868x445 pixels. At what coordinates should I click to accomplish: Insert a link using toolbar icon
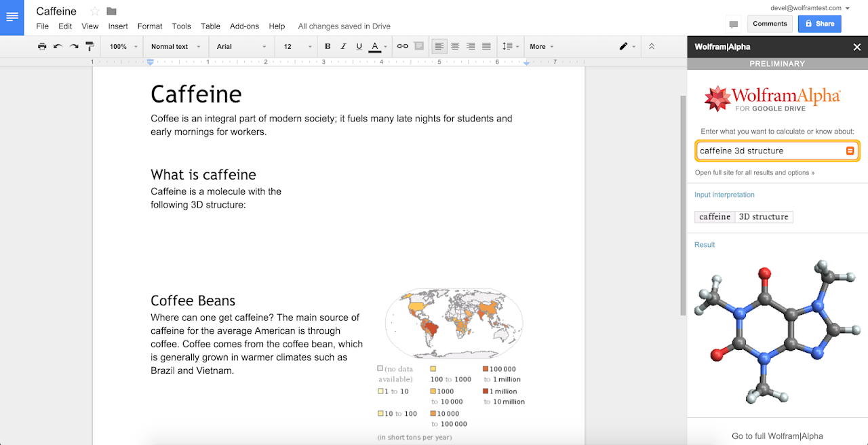click(403, 47)
